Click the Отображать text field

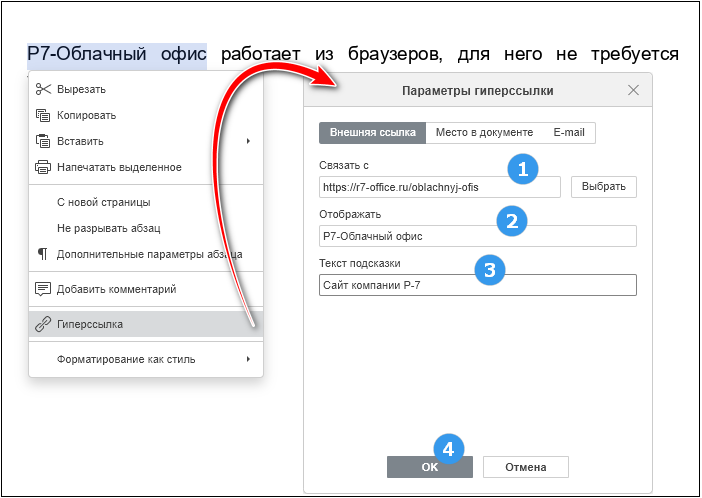[478, 236]
